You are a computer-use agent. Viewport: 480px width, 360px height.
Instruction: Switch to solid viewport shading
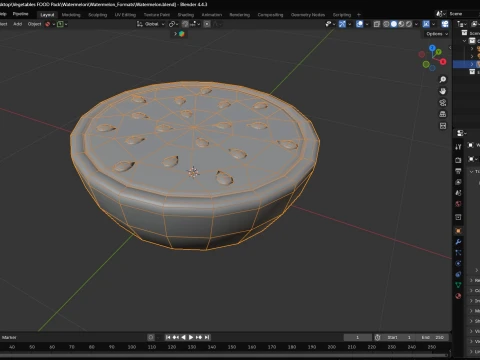click(394, 24)
